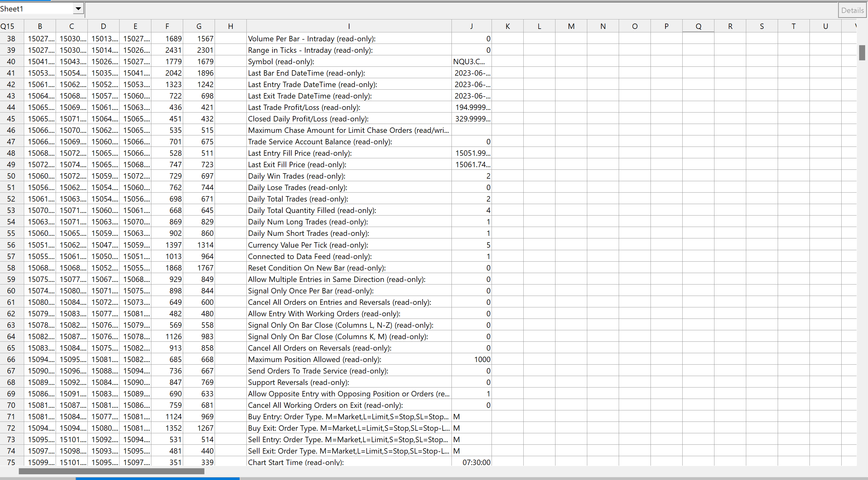Screen dimensions: 868x480
Task: Click Daily Win Trades label cell
Action: coord(349,176)
